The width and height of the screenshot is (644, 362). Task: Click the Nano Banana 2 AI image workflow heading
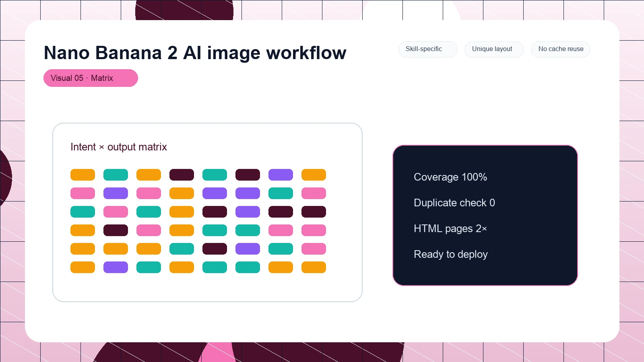[195, 53]
